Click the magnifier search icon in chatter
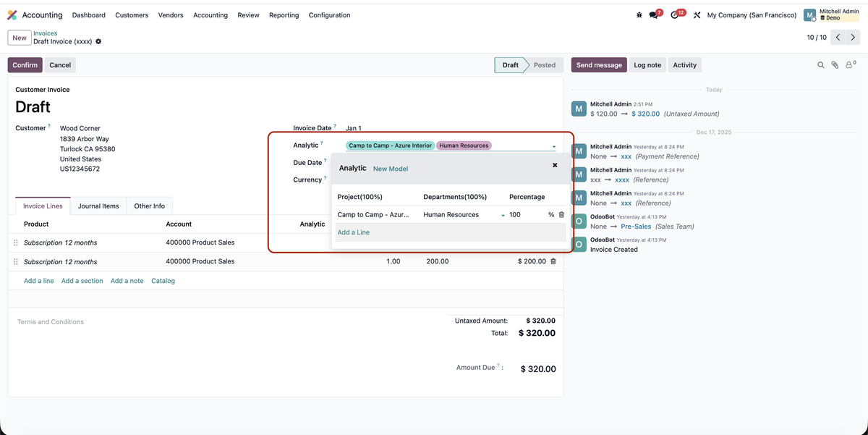868x435 pixels. (x=820, y=65)
